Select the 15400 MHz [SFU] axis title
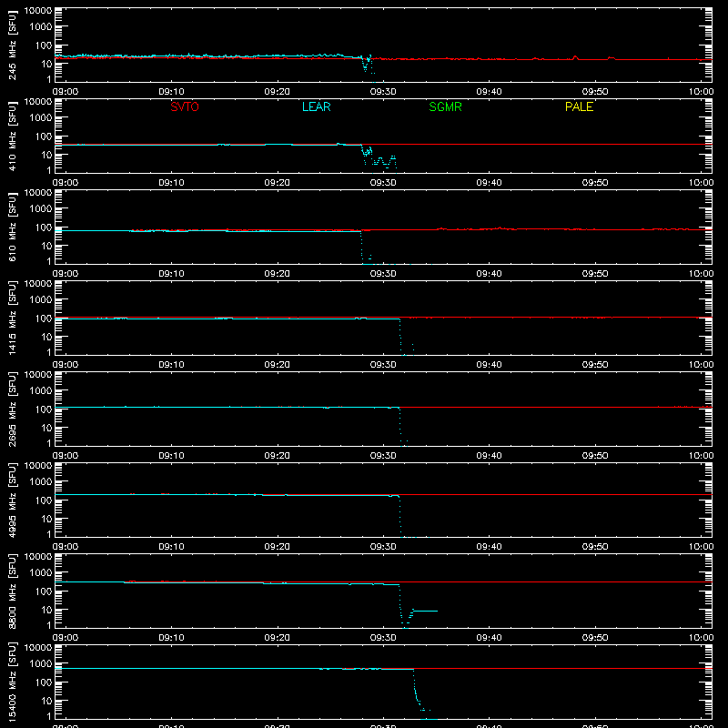 tap(12, 682)
